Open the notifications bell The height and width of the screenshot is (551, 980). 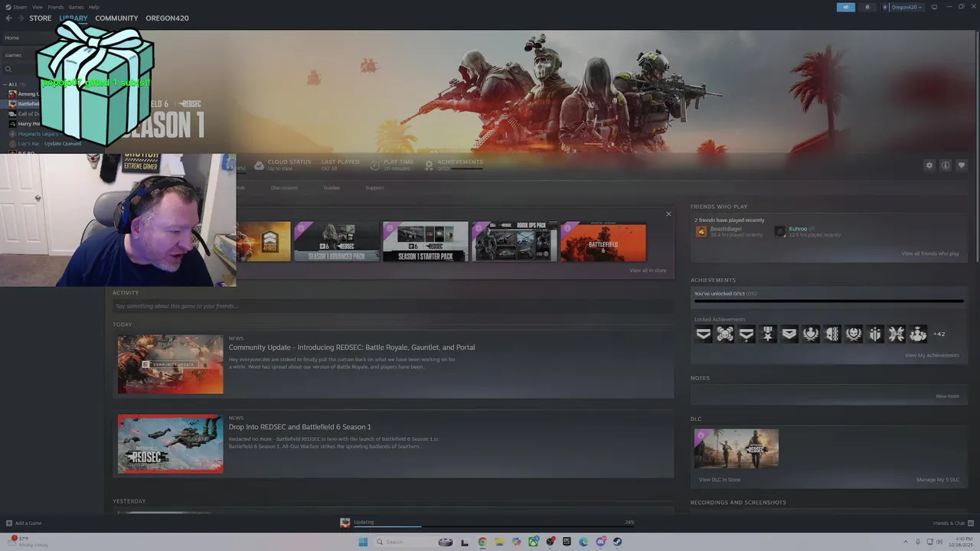(867, 7)
